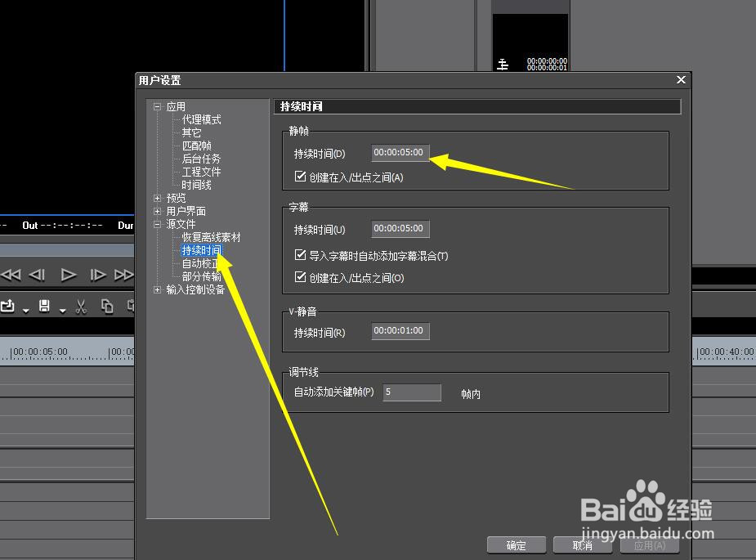Viewport: 756px width, 560px height.
Task: Click the copy icon in timeline toolbar
Action: pos(107,307)
